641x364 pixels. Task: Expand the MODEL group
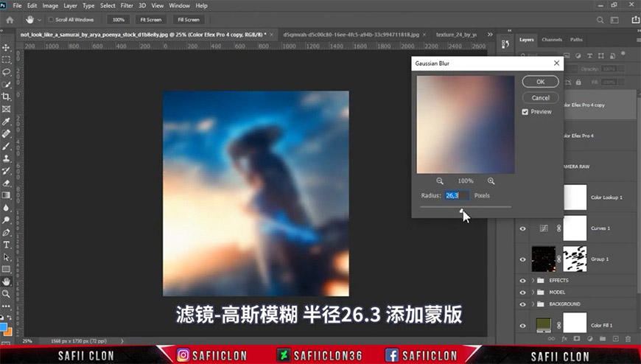tap(533, 293)
